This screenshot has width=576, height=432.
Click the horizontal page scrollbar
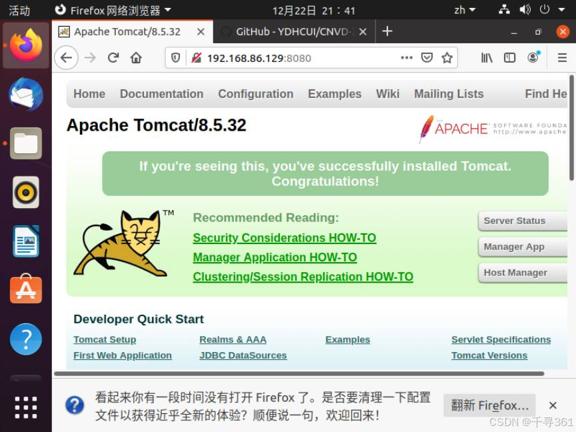(x=299, y=374)
